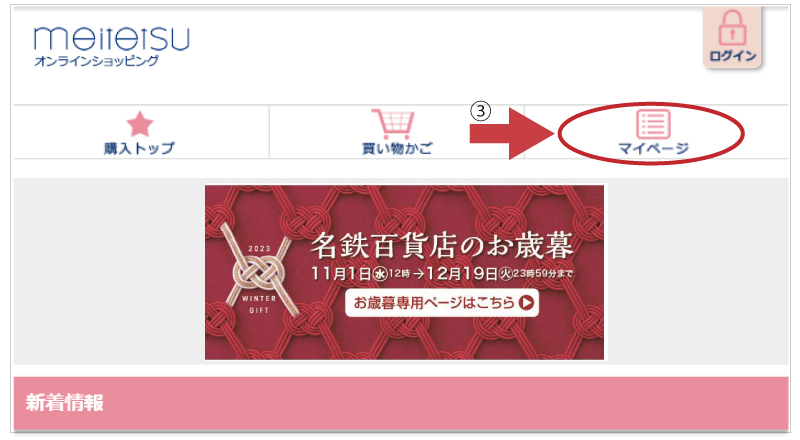Screen dimensions: 800x440
Task: Open the 購入トップ tab
Action: [141, 132]
